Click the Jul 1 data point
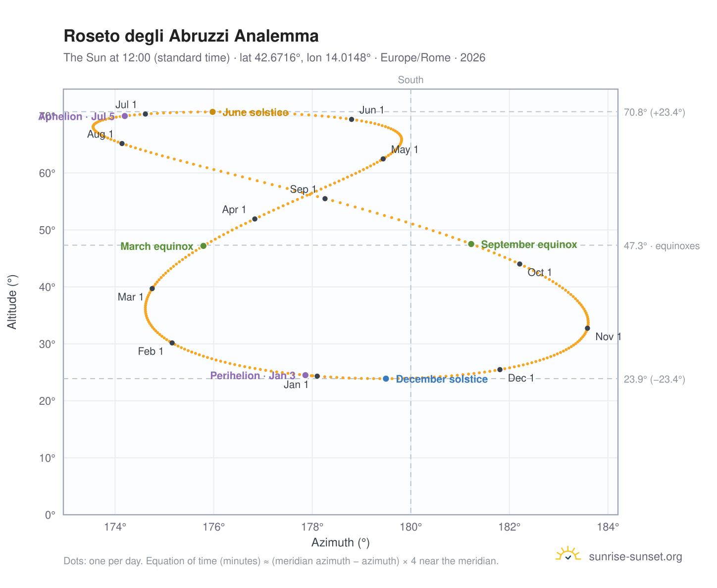The height and width of the screenshot is (588, 717). tap(145, 114)
